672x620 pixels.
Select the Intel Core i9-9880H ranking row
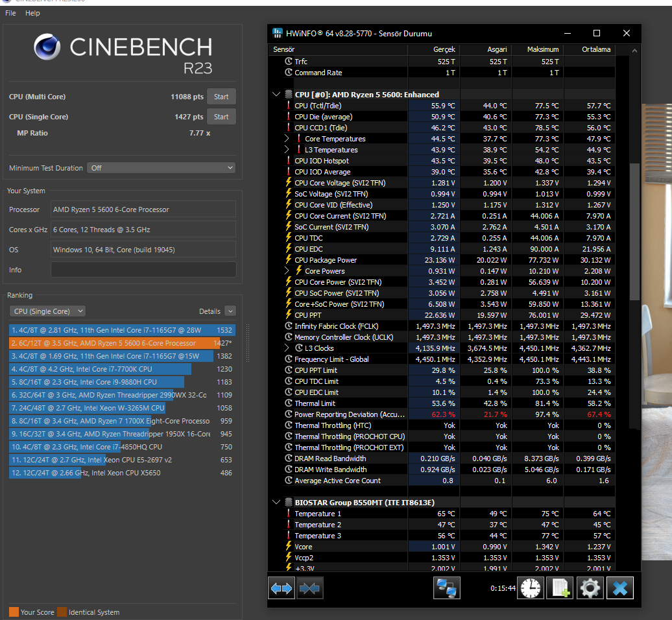pyautogui.click(x=122, y=382)
